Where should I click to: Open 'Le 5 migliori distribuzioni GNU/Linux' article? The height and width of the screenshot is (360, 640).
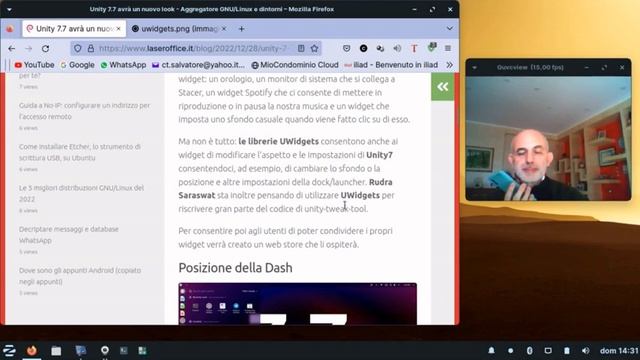click(x=81, y=193)
